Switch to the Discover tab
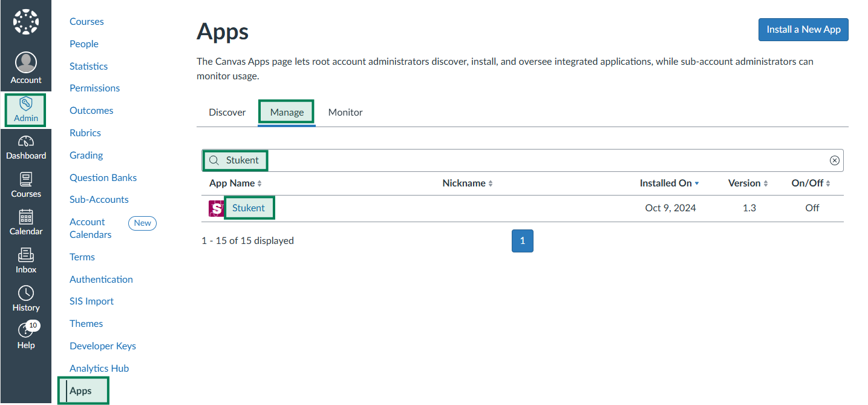Viewport: 868px width, 405px height. coord(227,113)
